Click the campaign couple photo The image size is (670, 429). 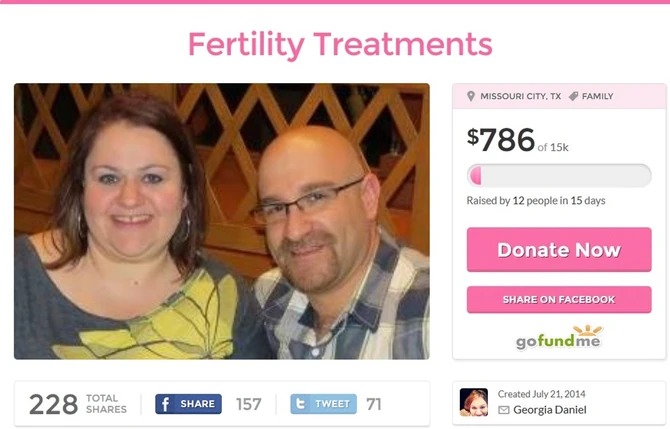(x=222, y=221)
